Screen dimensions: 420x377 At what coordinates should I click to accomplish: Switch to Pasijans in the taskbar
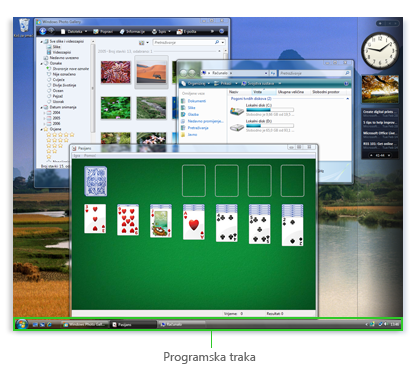point(133,324)
